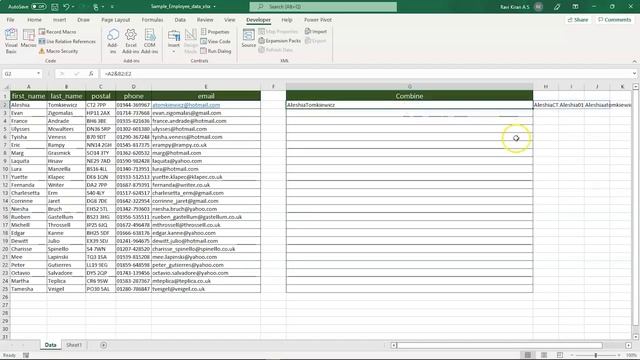Viewport: 640px width, 360px height.
Task: Click in the Search box
Action: (323, 7)
